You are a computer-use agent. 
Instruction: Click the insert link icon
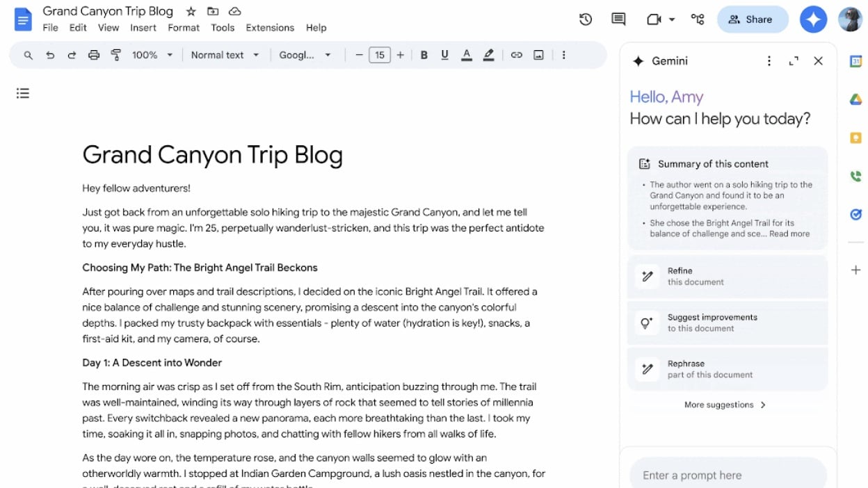coord(516,55)
